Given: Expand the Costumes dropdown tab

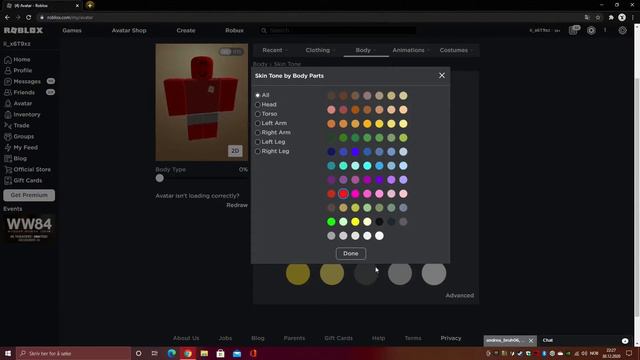Looking at the screenshot, I should coord(456,50).
